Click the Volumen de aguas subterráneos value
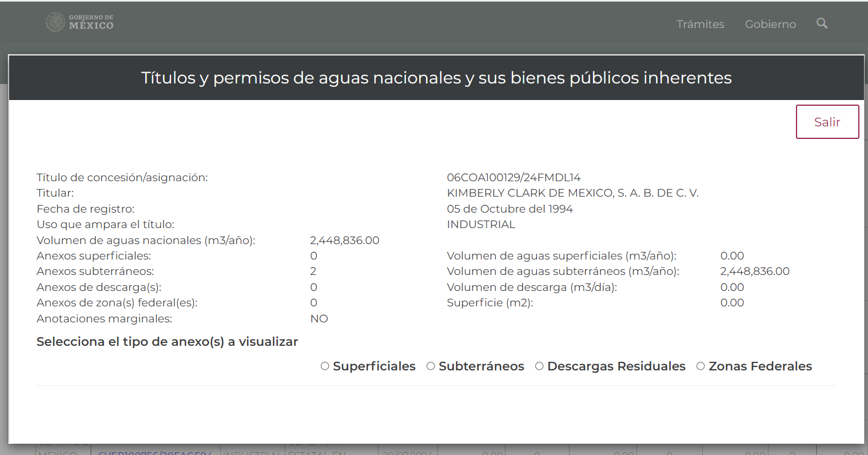The height and width of the screenshot is (455, 868). click(x=755, y=272)
